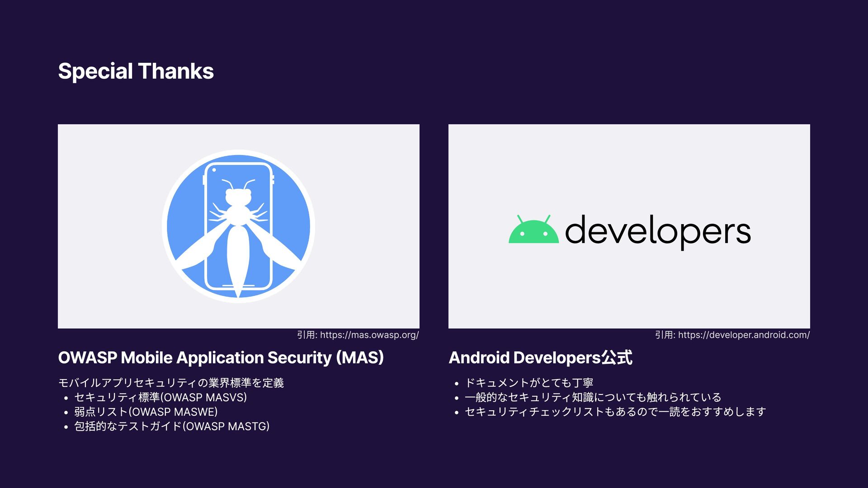The height and width of the screenshot is (488, 868).
Task: Click the 'ドキュメントがとても丁寧' bullet
Action: click(x=529, y=383)
